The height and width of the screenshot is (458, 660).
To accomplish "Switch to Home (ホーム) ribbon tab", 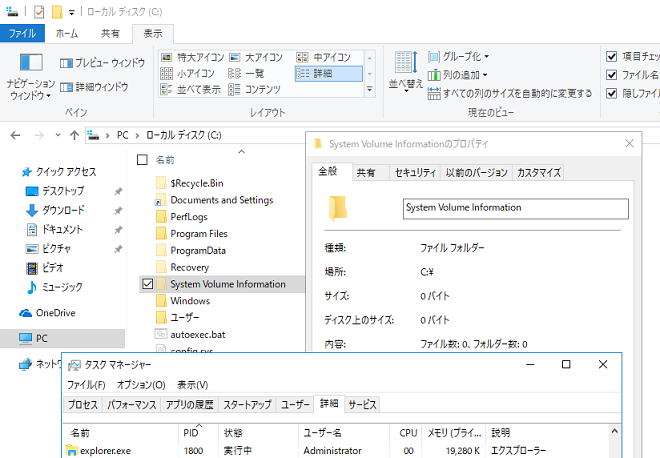I will pyautogui.click(x=67, y=33).
